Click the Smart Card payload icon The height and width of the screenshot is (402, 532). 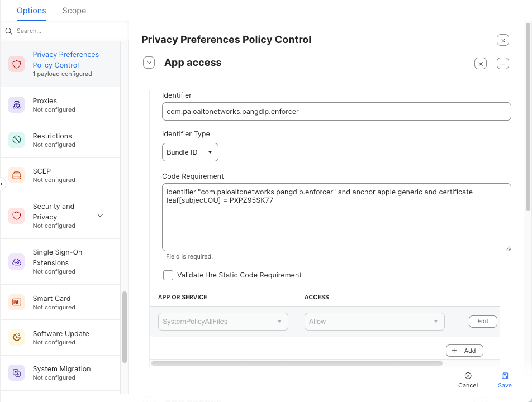tap(17, 303)
